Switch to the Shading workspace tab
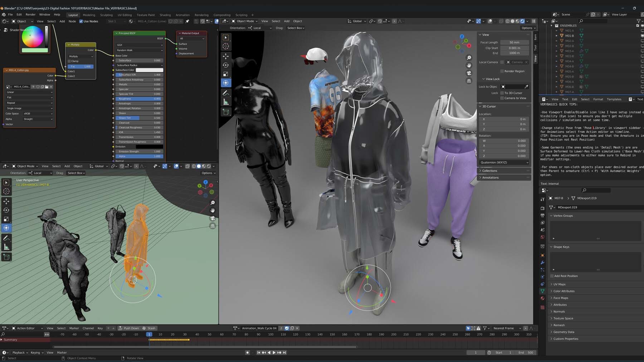The width and height of the screenshot is (644, 362). click(165, 15)
